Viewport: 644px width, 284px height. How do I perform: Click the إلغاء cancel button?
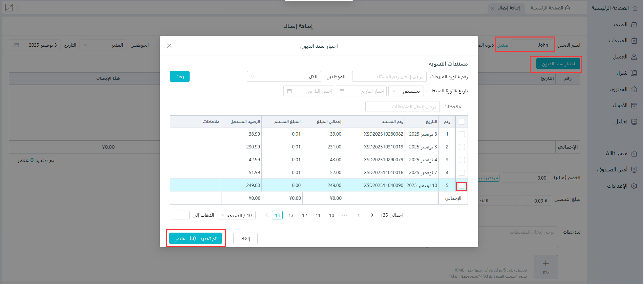(245, 239)
